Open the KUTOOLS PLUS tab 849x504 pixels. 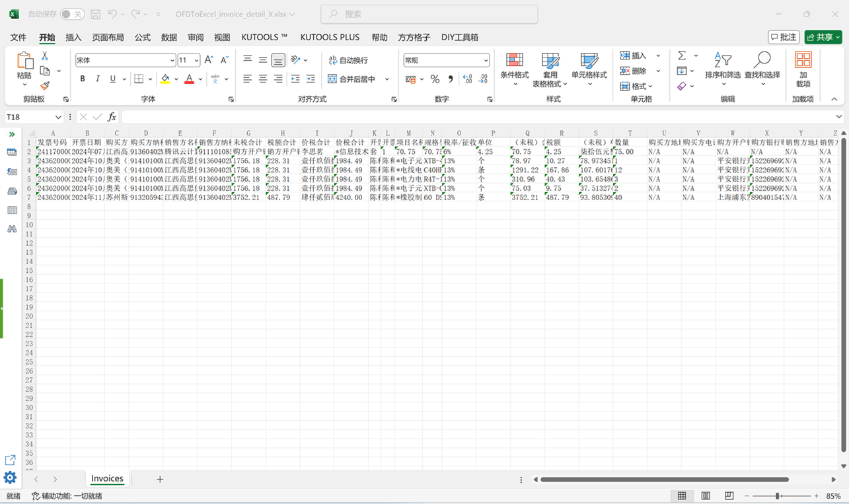(330, 37)
